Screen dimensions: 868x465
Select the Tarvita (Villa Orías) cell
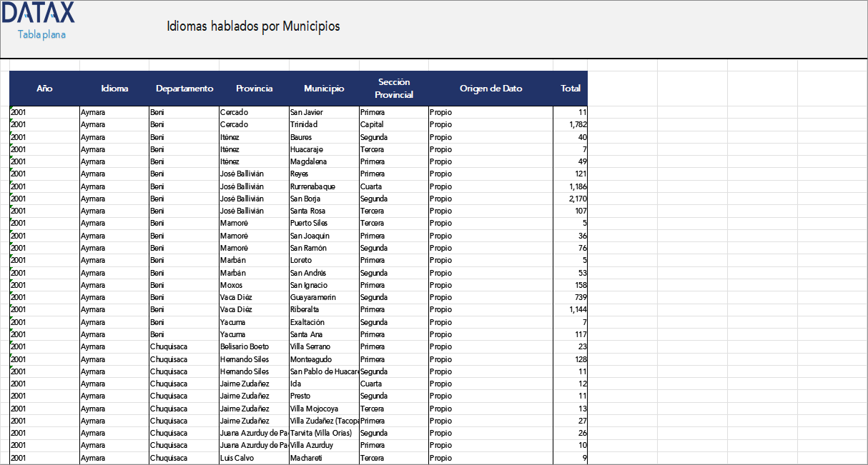[324, 433]
